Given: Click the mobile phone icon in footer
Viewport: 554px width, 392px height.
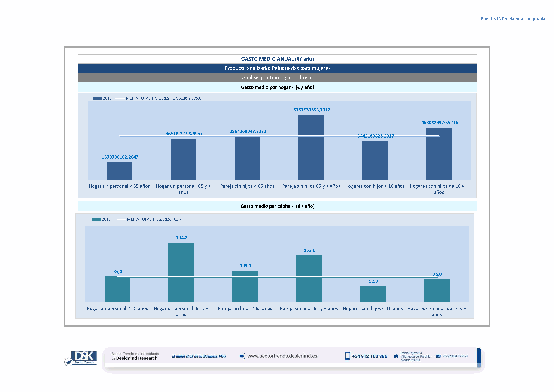Looking at the screenshot, I should [347, 356].
